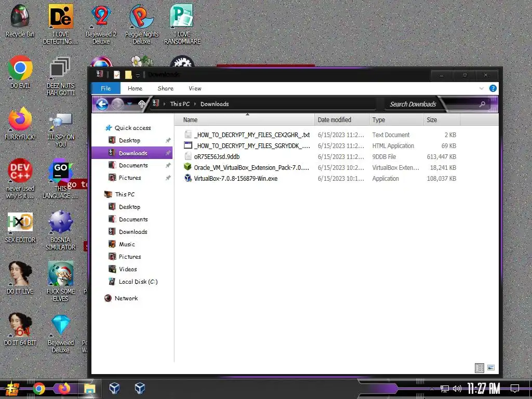Select the _HOW_TO_DECRYPT_MY_FILES_CEX2GHR_.txt file

(x=252, y=135)
